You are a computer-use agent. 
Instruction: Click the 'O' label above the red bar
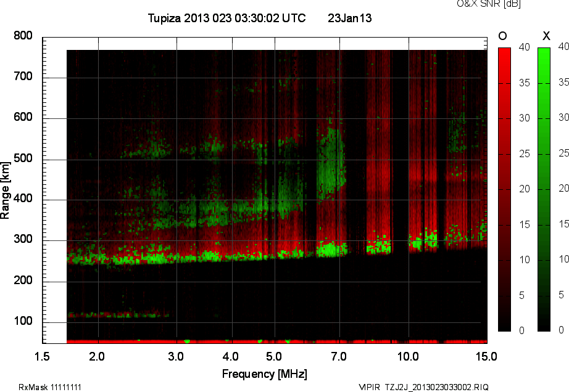tap(502, 36)
